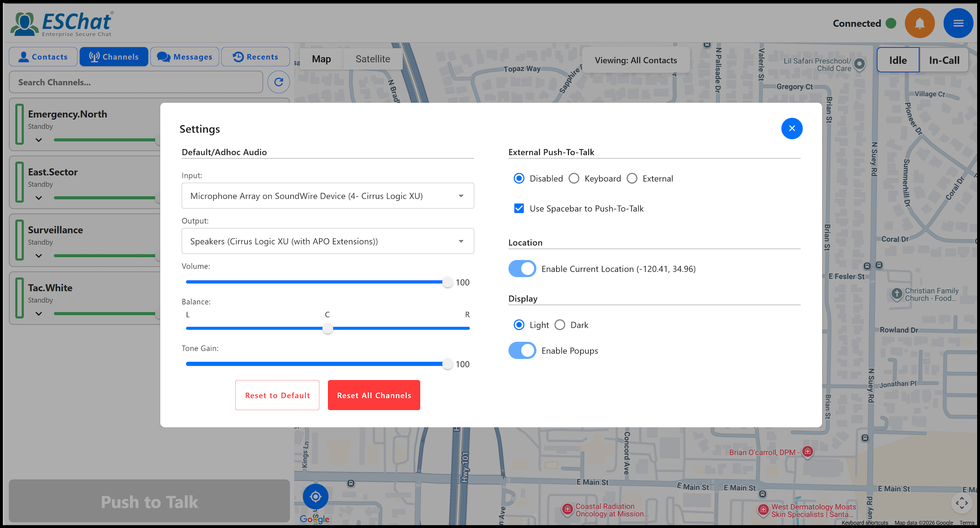Click the Reset All Channels button
The height and width of the screenshot is (528, 980).
[x=374, y=395]
